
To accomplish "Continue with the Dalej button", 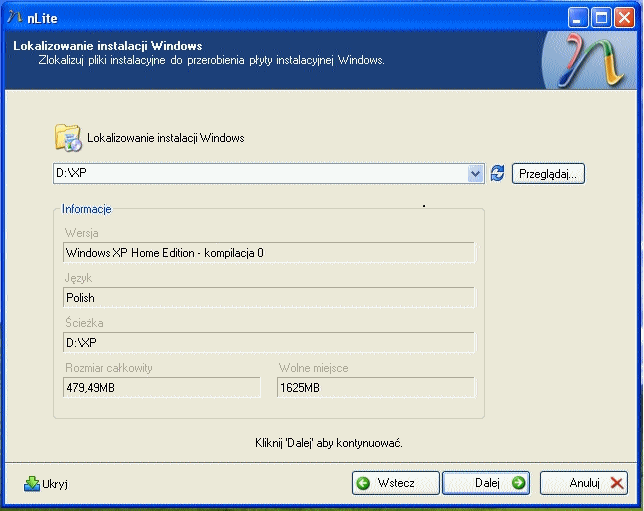I will [486, 483].
